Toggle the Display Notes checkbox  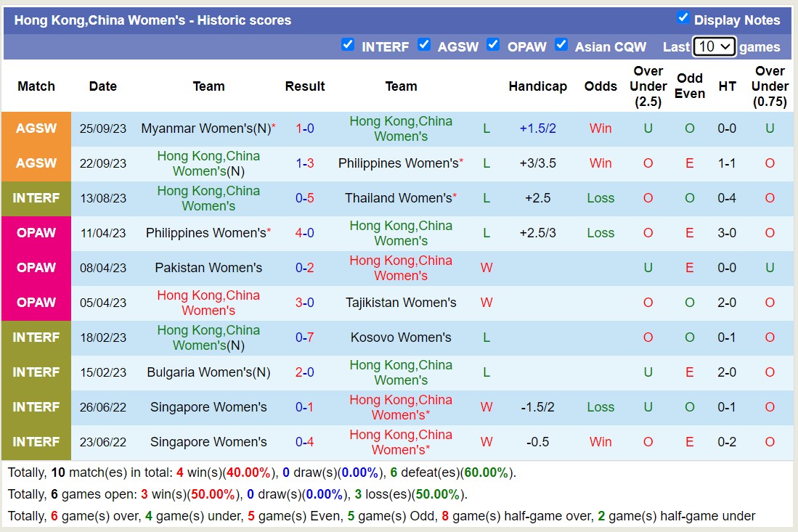pyautogui.click(x=683, y=18)
